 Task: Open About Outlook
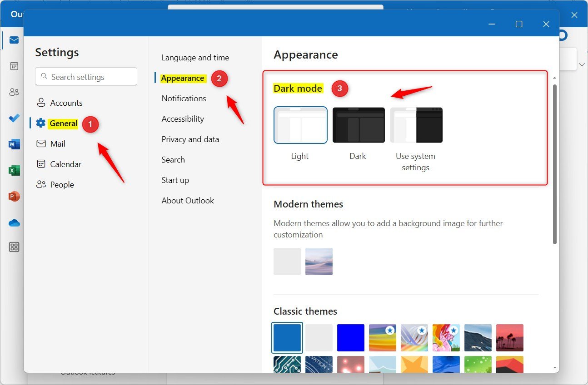tap(188, 200)
